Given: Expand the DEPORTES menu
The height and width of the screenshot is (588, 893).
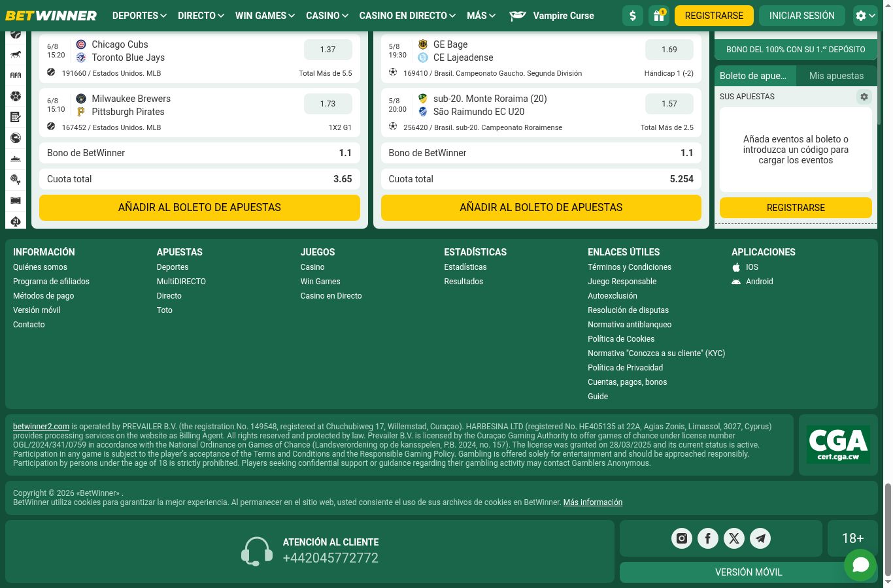Looking at the screenshot, I should [139, 16].
